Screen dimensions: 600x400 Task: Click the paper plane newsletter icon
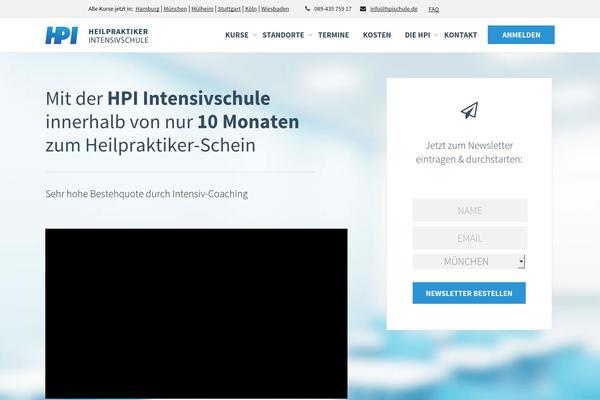tap(469, 110)
